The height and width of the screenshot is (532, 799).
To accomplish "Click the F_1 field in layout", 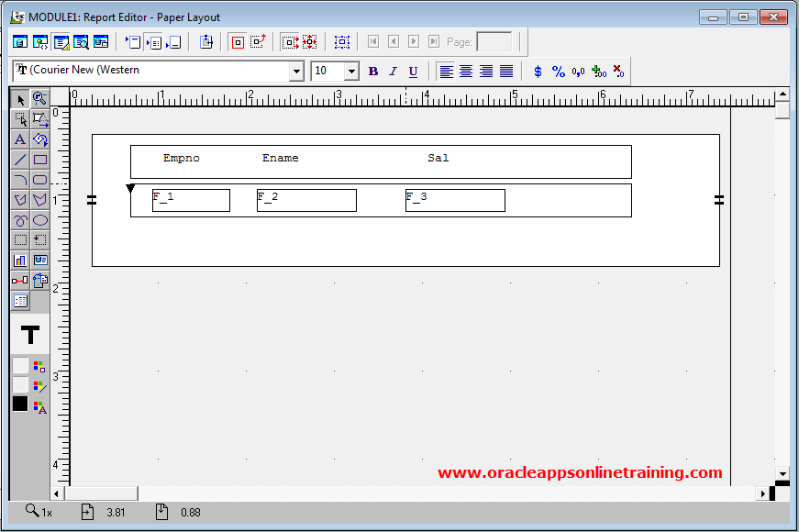I will 191,200.
